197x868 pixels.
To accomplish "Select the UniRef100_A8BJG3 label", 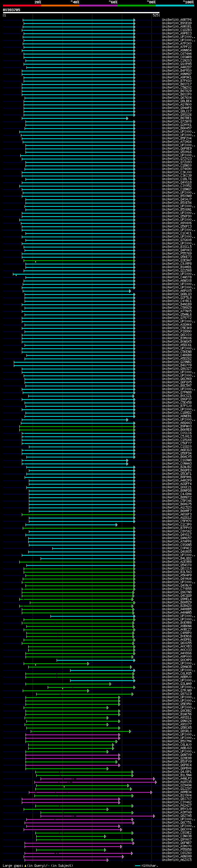I will (x=177, y=748).
